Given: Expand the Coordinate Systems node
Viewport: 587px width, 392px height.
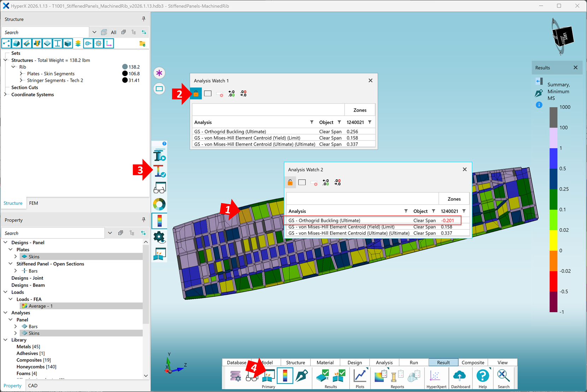Looking at the screenshot, I should [6, 95].
